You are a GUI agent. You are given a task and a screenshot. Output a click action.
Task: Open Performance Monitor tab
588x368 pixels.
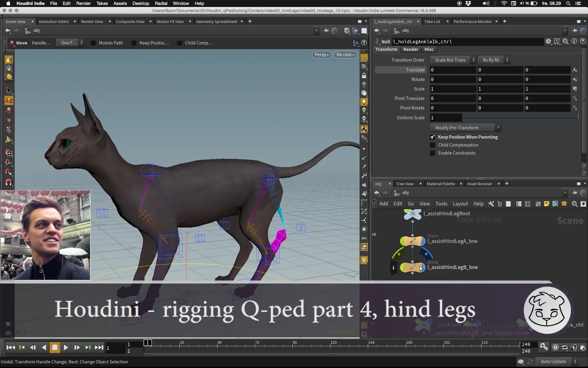coord(473,21)
